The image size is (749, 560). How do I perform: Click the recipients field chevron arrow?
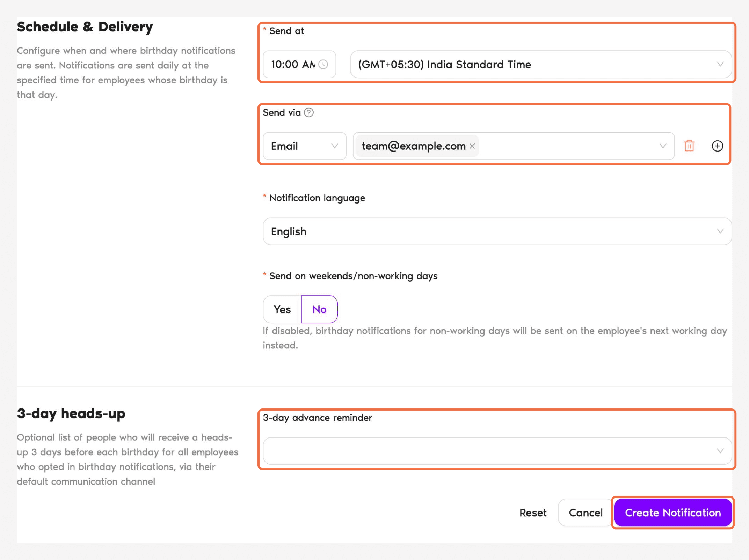tap(663, 146)
